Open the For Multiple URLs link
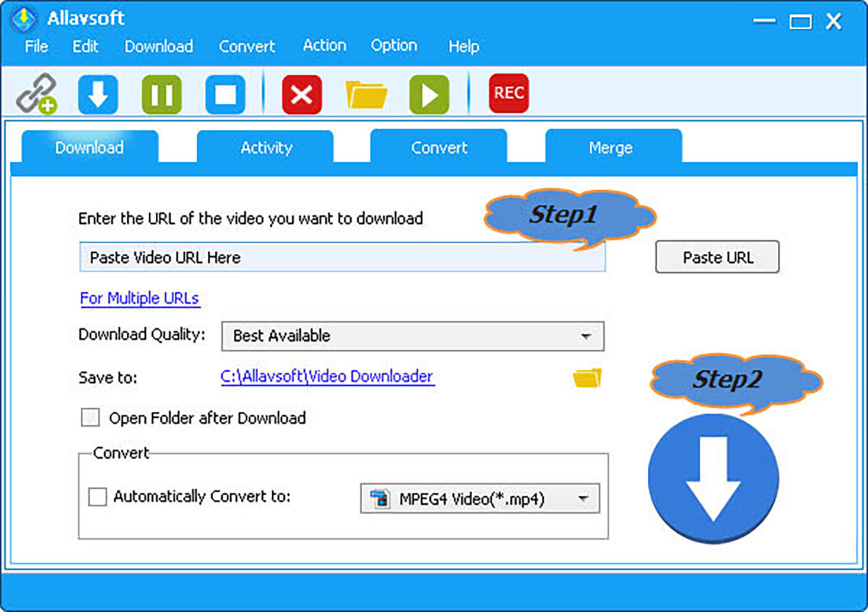 coord(140,298)
